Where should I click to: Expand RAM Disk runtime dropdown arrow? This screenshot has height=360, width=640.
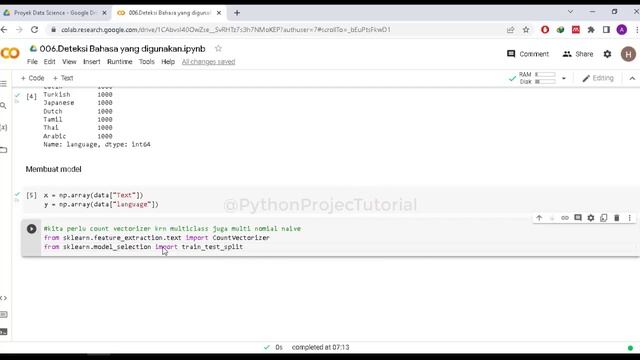click(564, 78)
